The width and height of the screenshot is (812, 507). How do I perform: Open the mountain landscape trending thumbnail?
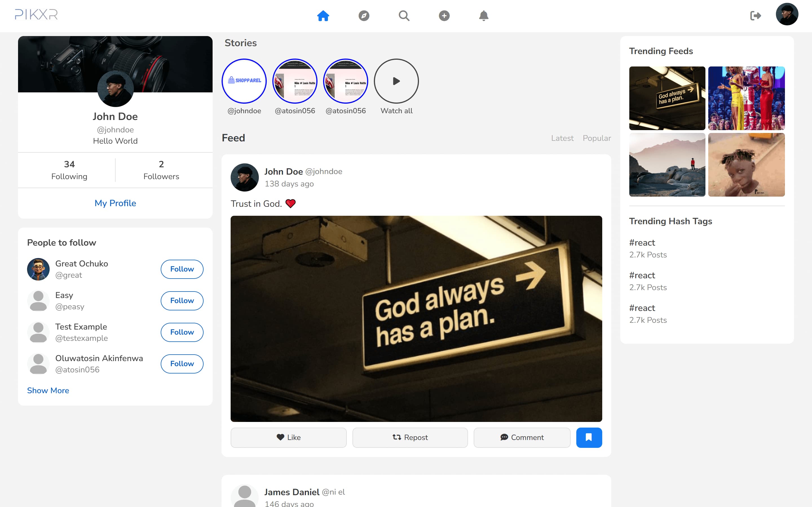pyautogui.click(x=667, y=165)
